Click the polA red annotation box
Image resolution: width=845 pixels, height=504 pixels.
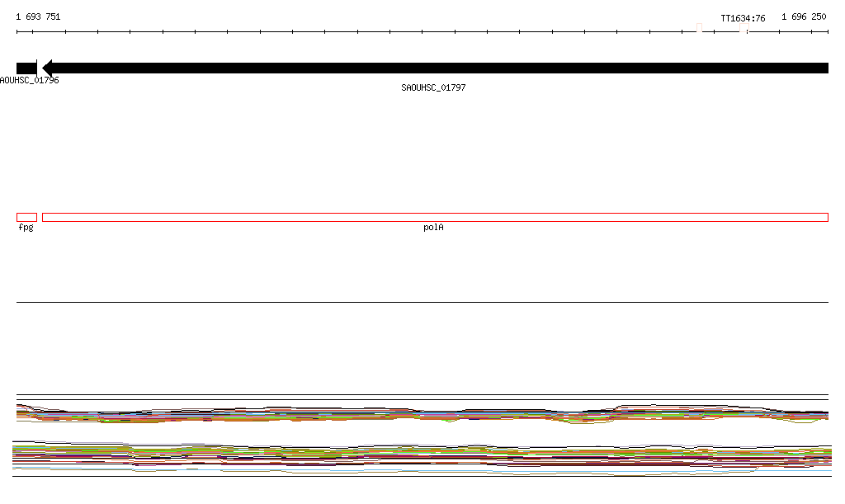point(435,218)
